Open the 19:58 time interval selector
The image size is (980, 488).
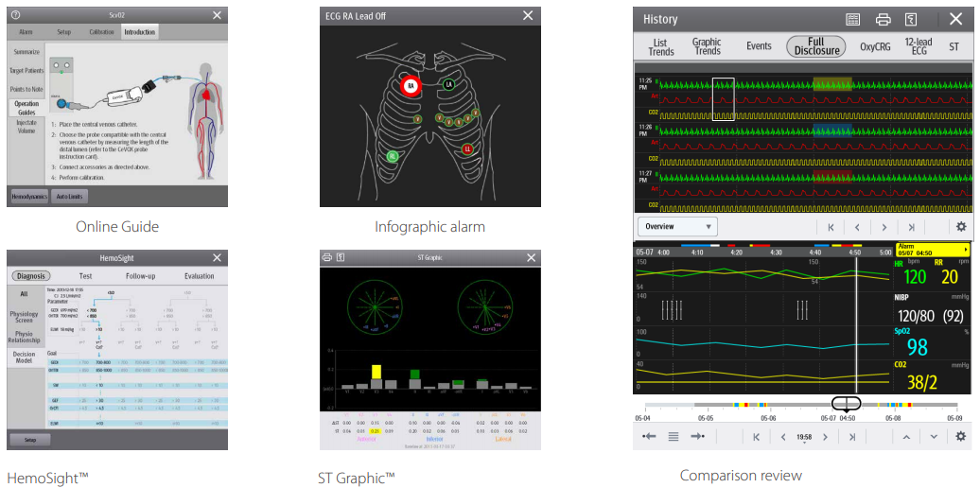[804, 437]
